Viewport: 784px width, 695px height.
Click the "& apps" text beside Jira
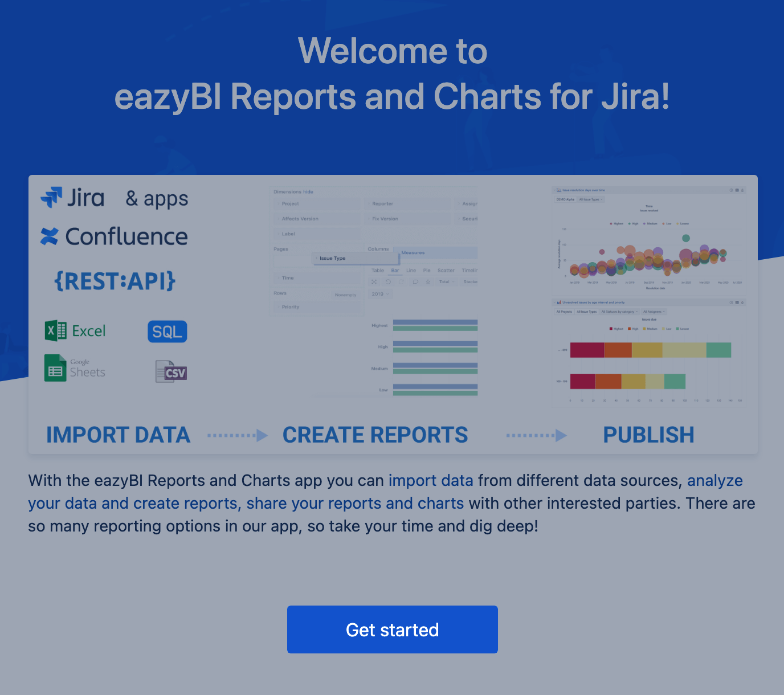[x=157, y=199]
